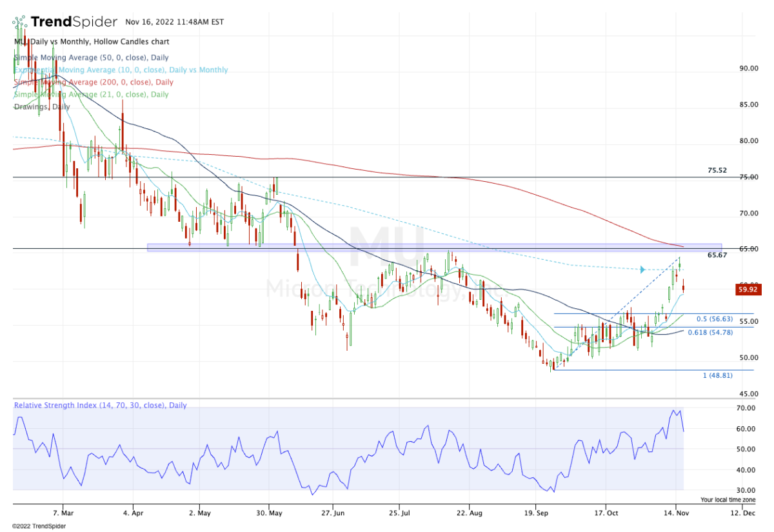Image resolution: width=774 pixels, height=532 pixels.
Task: Hide the Simple Moving Average (21) Daily line
Action: pyautogui.click(x=90, y=94)
